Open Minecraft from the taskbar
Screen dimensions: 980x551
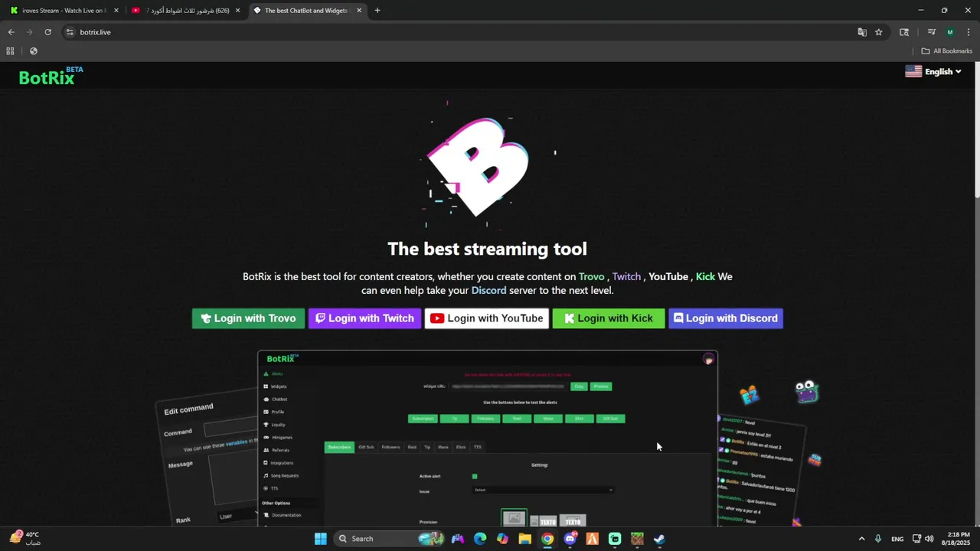click(x=637, y=539)
